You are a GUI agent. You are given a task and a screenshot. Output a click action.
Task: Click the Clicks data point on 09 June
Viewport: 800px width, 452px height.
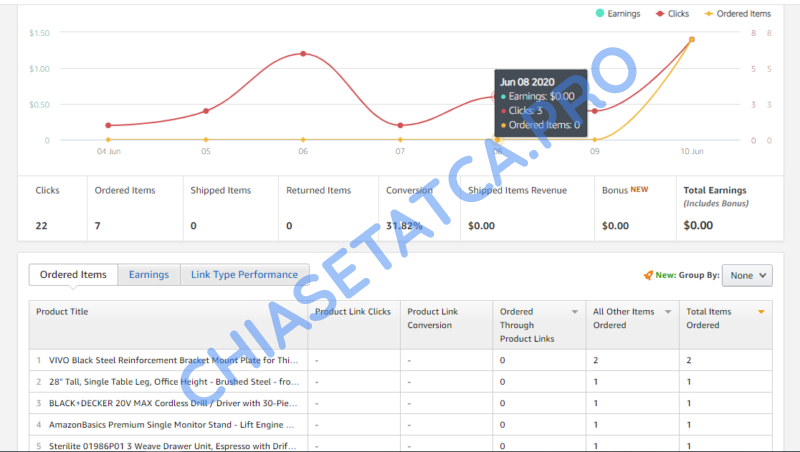(x=594, y=111)
